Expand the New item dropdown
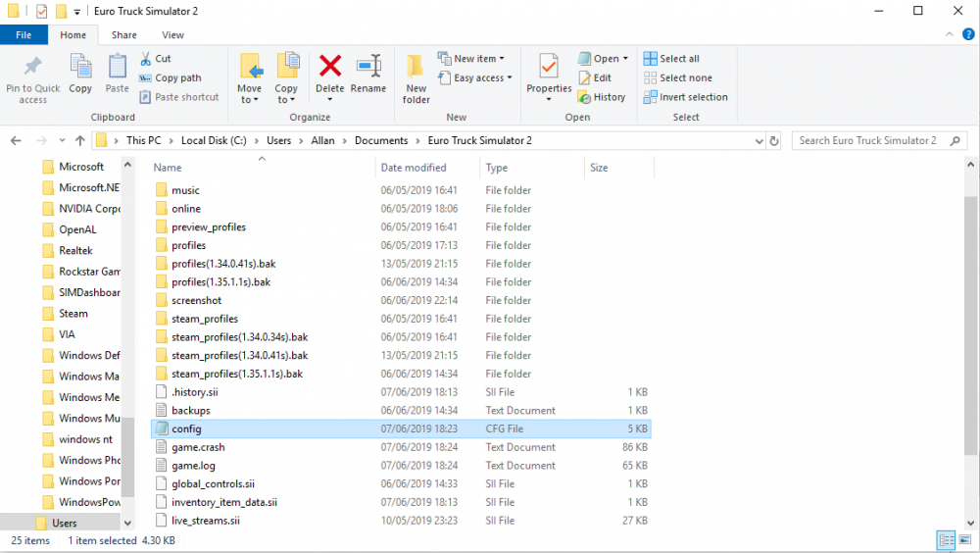This screenshot has width=980, height=553. click(474, 59)
